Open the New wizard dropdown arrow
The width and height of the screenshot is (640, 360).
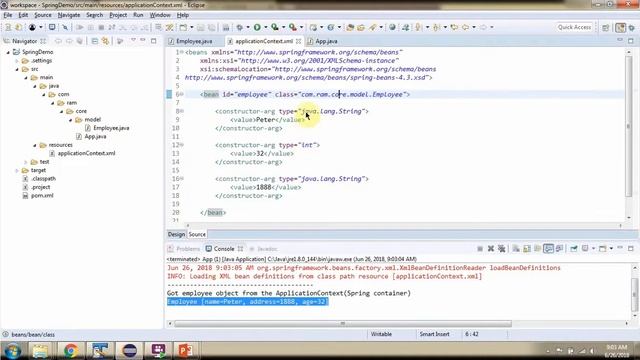(192, 27)
